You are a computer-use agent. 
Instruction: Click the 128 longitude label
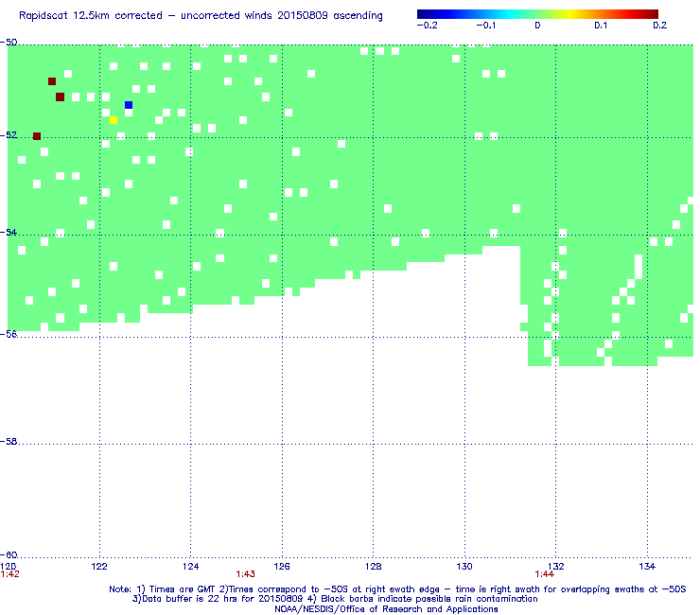click(x=374, y=567)
